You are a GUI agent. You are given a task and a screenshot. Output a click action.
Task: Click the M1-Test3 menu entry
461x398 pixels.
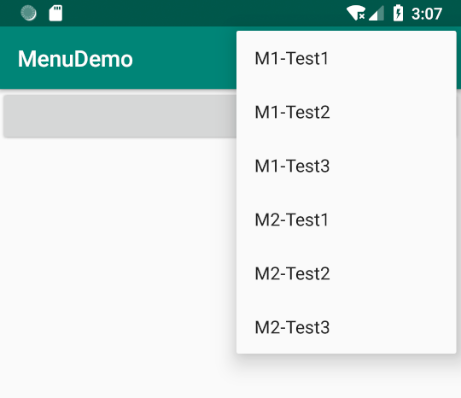click(346, 166)
